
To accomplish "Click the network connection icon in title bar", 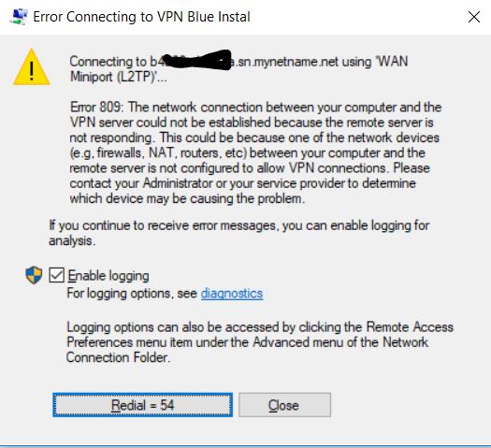I will (19, 17).
